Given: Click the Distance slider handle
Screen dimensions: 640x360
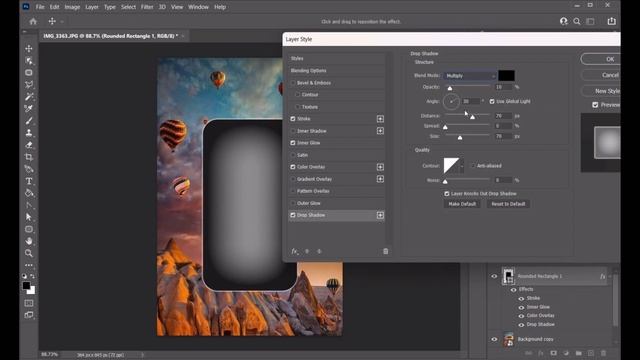Looking at the screenshot, I should [472, 117].
